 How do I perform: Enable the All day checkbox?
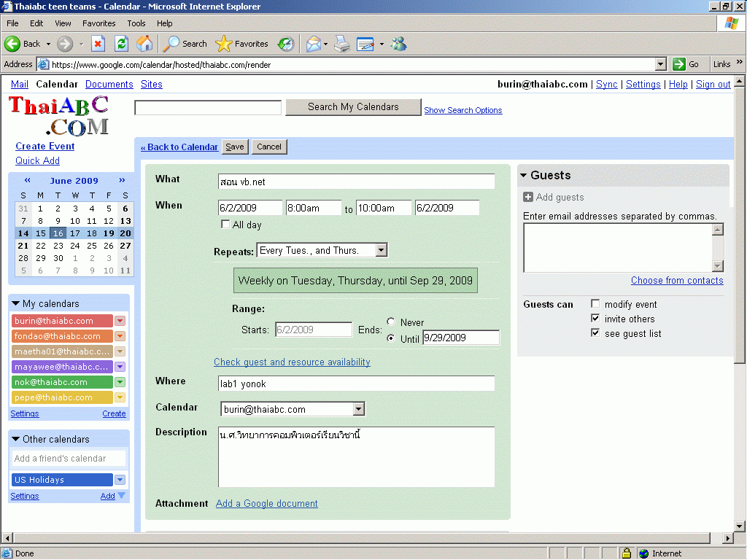pos(225,225)
